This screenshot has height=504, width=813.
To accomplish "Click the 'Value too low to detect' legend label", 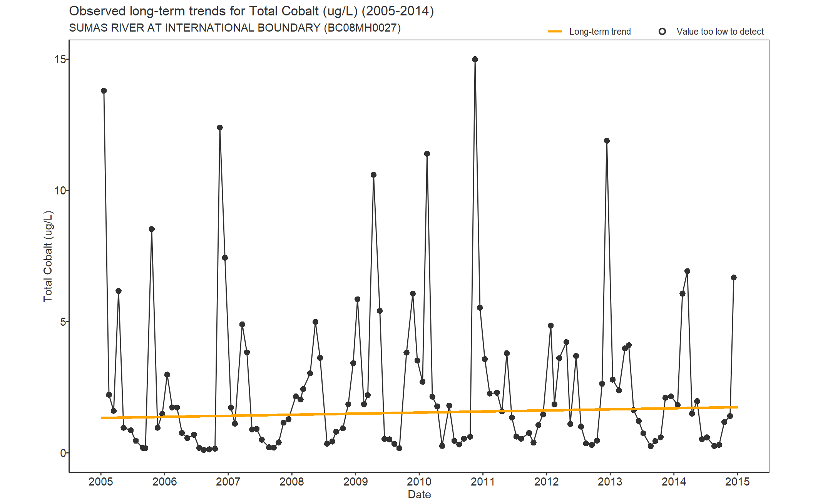I will (720, 32).
